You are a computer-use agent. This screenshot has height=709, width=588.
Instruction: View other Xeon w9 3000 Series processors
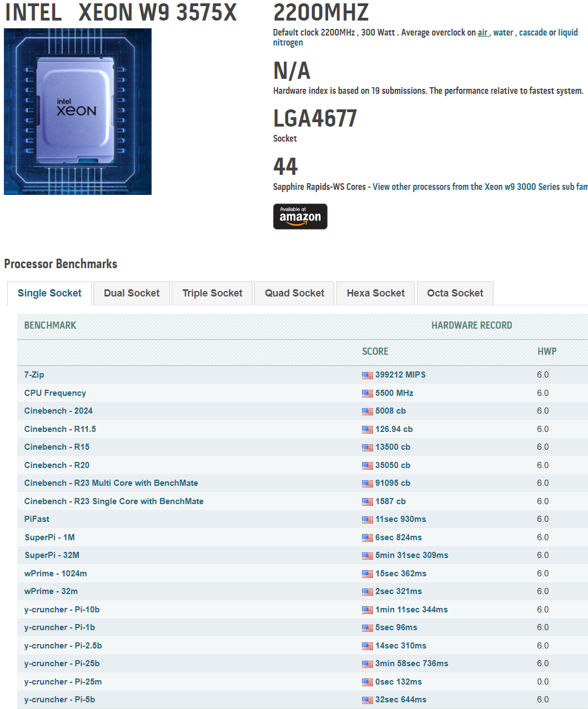480,187
